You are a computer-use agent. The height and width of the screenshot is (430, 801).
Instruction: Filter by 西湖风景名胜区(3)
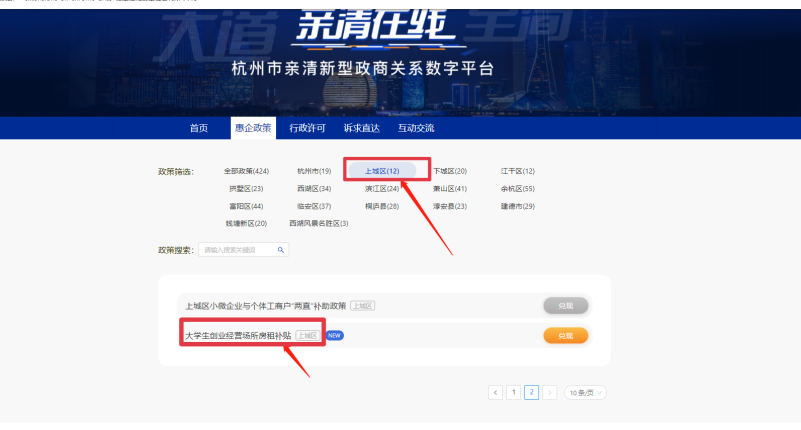tap(318, 223)
